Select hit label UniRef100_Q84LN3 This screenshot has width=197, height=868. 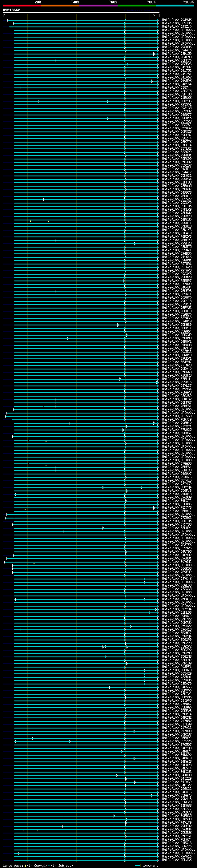[x=177, y=57]
